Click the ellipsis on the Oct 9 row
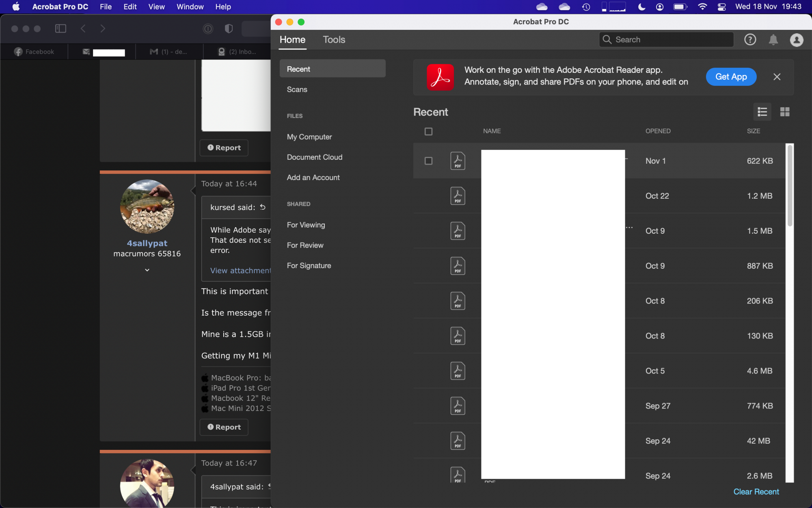 629,228
